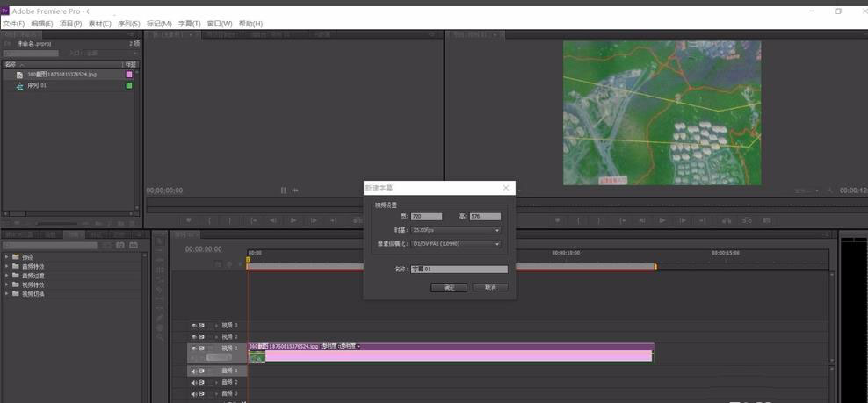868x403 pixels.
Task: Go to out point in source monitor
Action: [x=334, y=220]
